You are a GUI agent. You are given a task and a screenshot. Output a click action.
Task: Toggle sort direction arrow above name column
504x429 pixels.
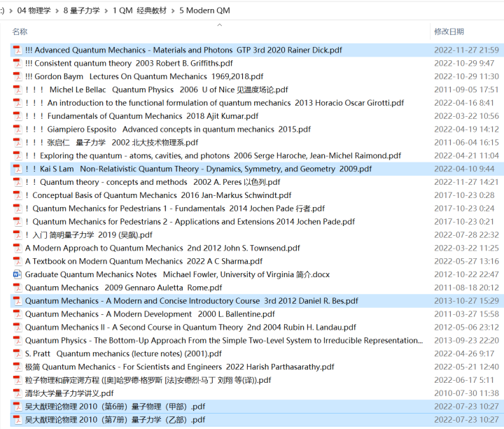220,24
